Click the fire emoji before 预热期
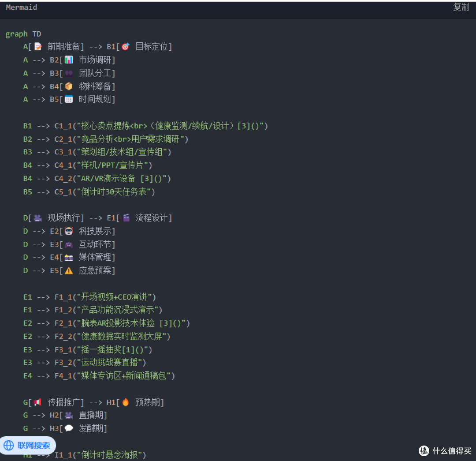Image resolution: width=476 pixels, height=461 pixels. pos(125,402)
